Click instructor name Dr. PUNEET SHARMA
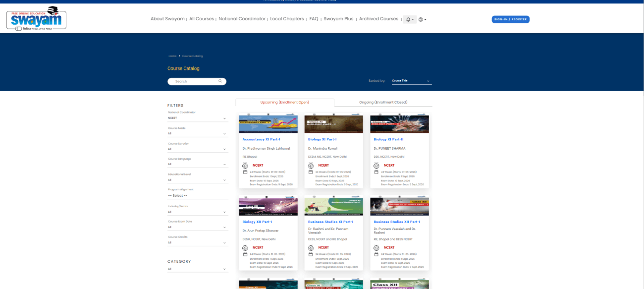This screenshot has height=289, width=644. coord(390,148)
